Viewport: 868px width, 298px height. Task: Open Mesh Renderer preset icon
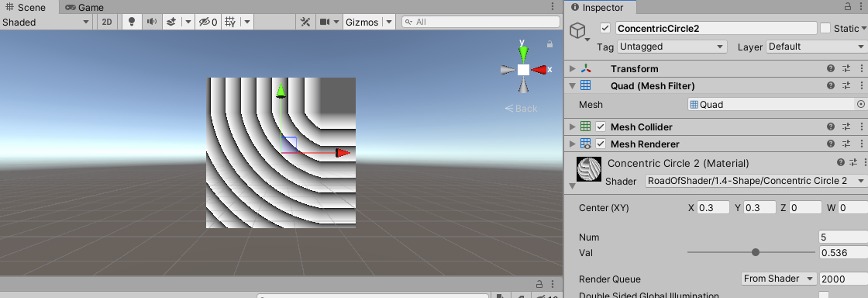846,144
